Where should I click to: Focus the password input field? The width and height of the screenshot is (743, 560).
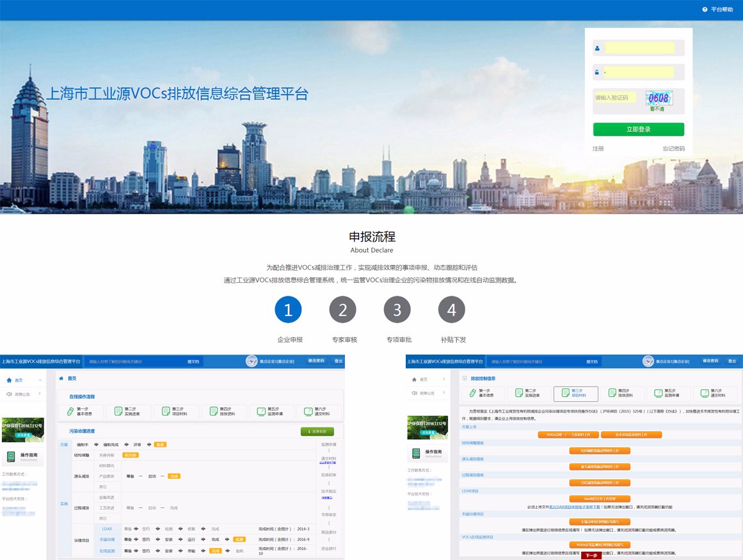pos(639,72)
